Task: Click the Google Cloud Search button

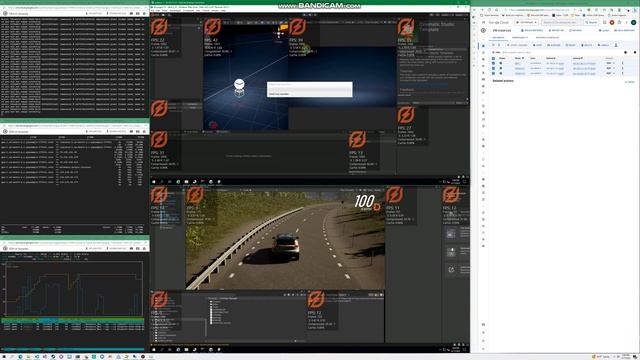Action: pos(591,22)
